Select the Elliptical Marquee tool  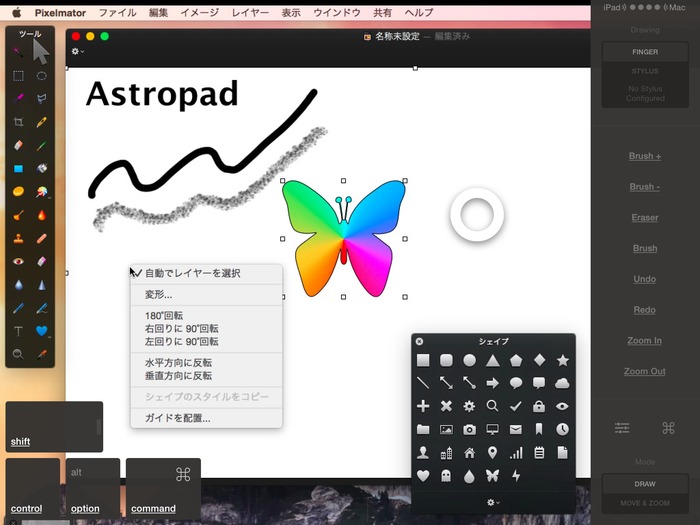42,76
